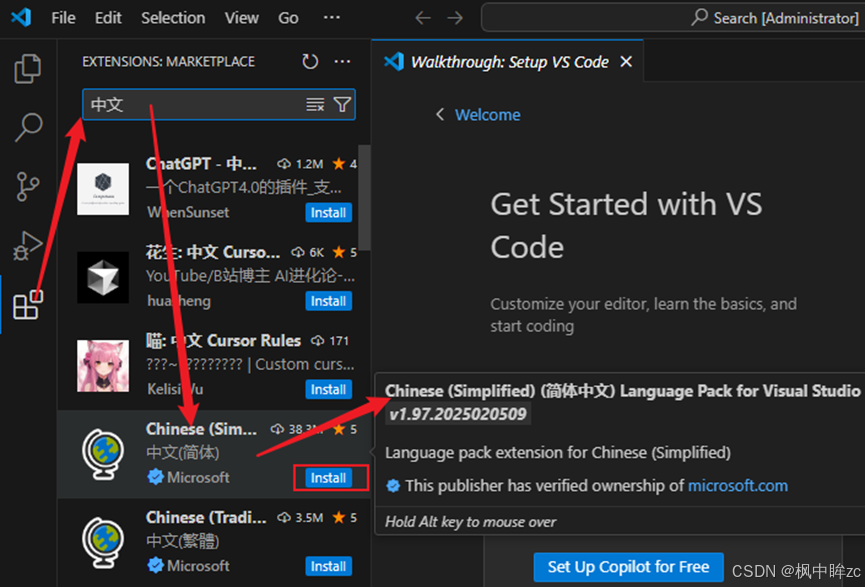Click the ChatGPT extension thumbnail
The image size is (865, 587).
[x=103, y=189]
